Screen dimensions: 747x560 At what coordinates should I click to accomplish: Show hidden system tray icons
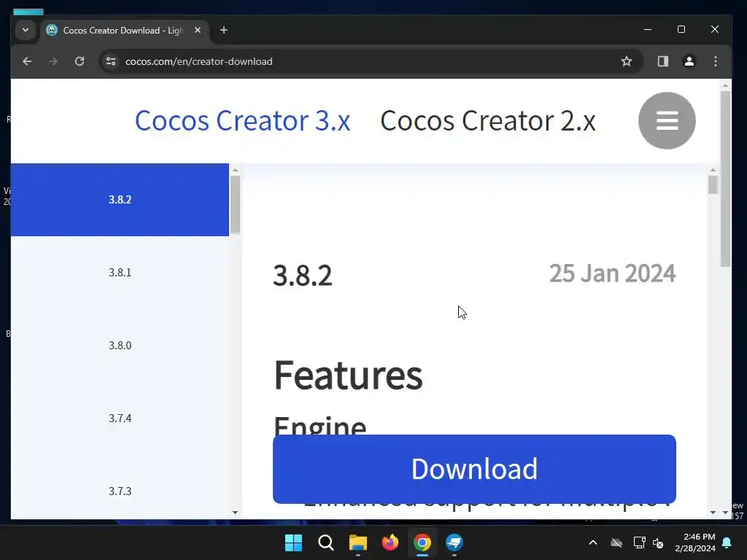(x=593, y=542)
